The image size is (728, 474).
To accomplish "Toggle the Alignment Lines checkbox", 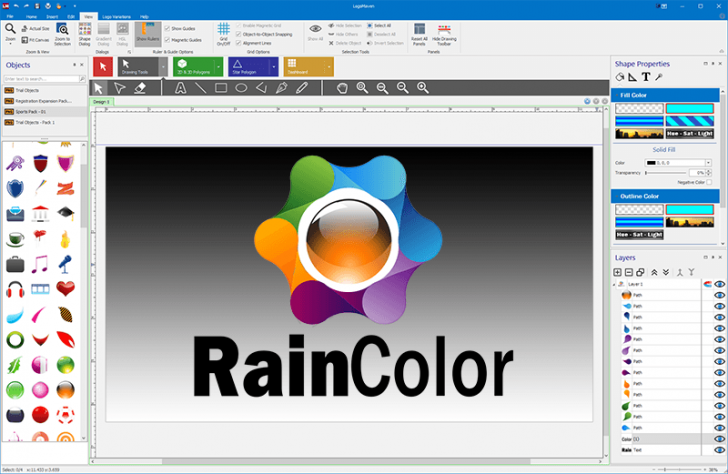I will 239,43.
